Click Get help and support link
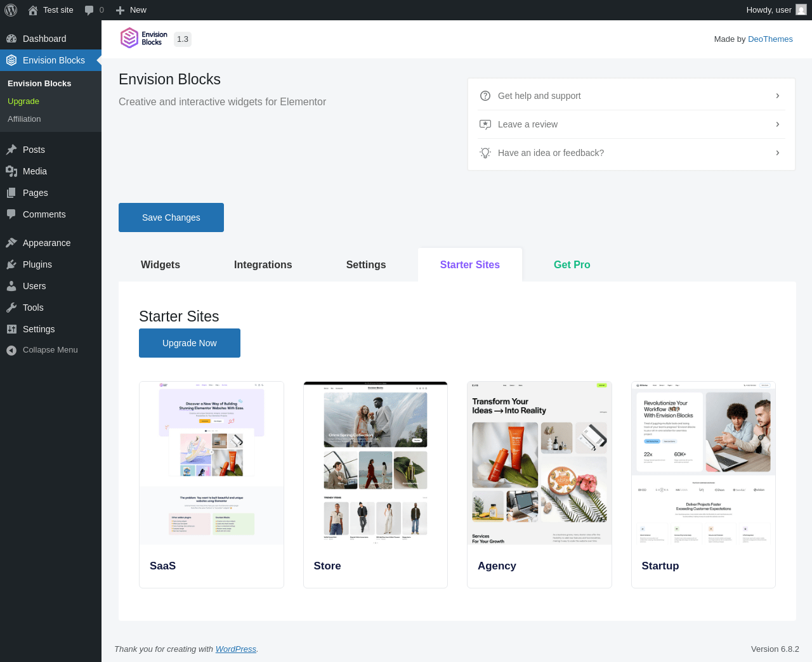Image resolution: width=812 pixels, height=662 pixels. 539,96
